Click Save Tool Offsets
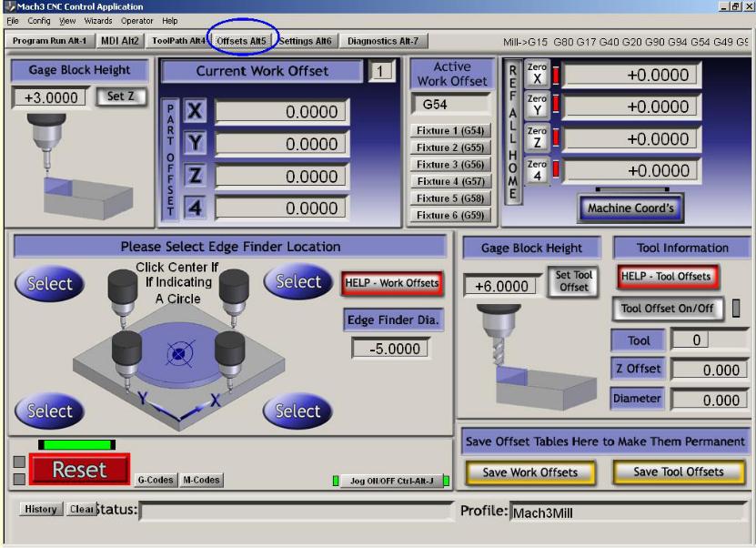This screenshot has width=756, height=548. 679,472
